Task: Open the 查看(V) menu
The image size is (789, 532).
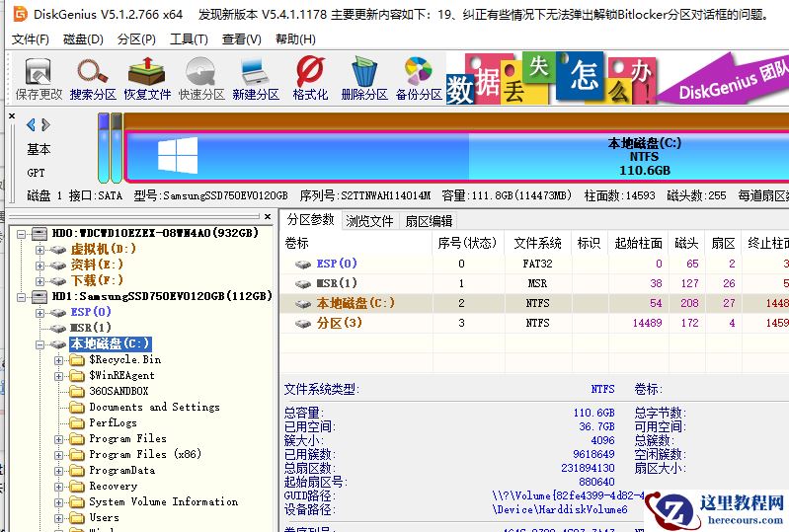Action: coord(242,39)
